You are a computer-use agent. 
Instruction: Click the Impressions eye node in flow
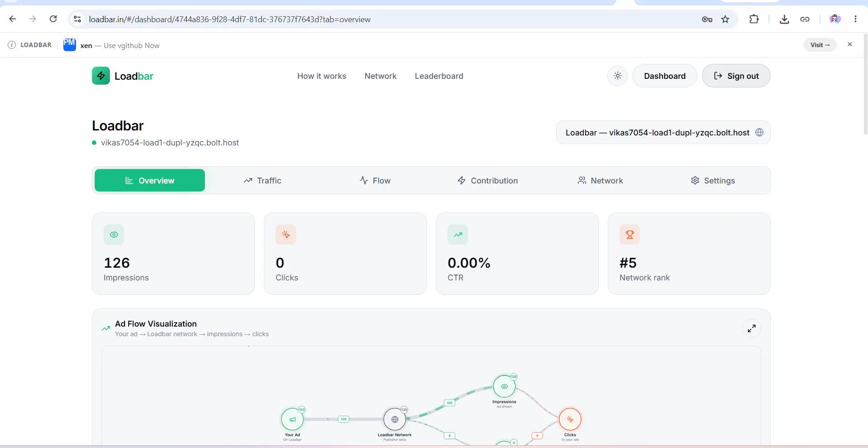click(x=504, y=386)
